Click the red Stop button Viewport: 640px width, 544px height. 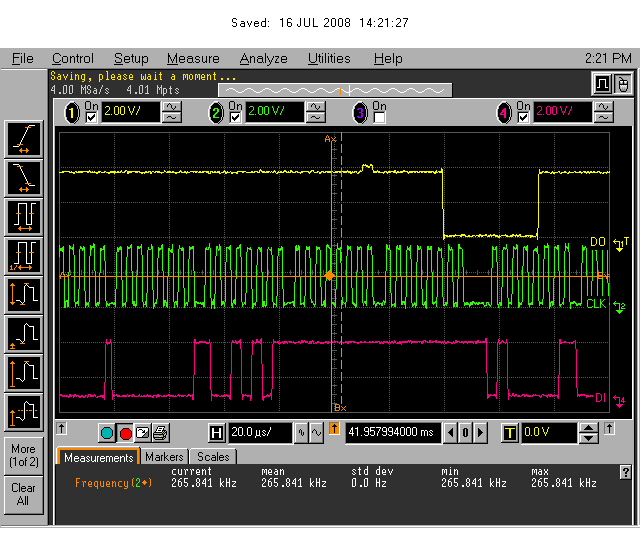pyautogui.click(x=125, y=433)
